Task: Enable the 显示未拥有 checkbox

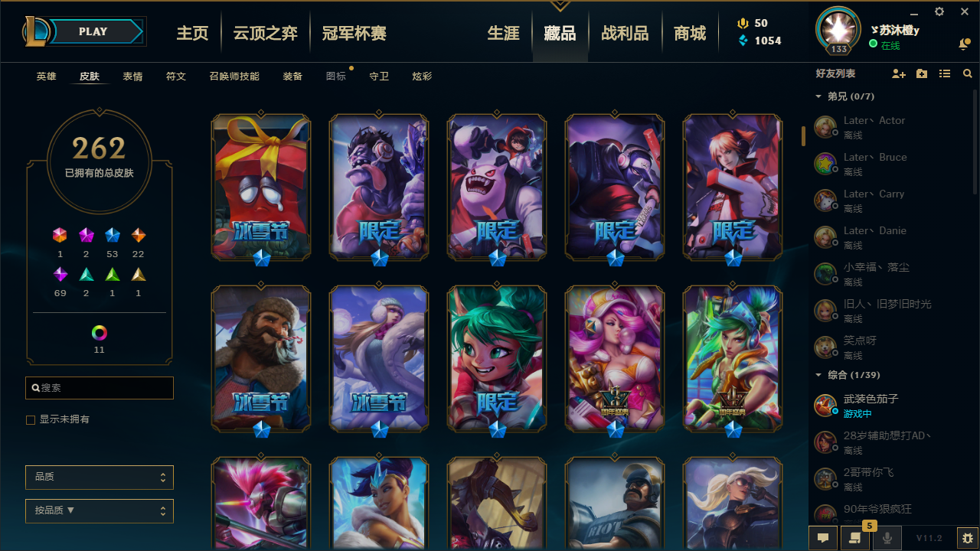Action: click(31, 419)
